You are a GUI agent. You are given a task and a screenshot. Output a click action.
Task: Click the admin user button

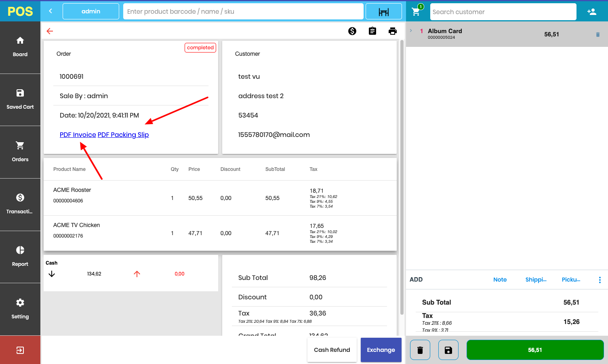coord(91,11)
